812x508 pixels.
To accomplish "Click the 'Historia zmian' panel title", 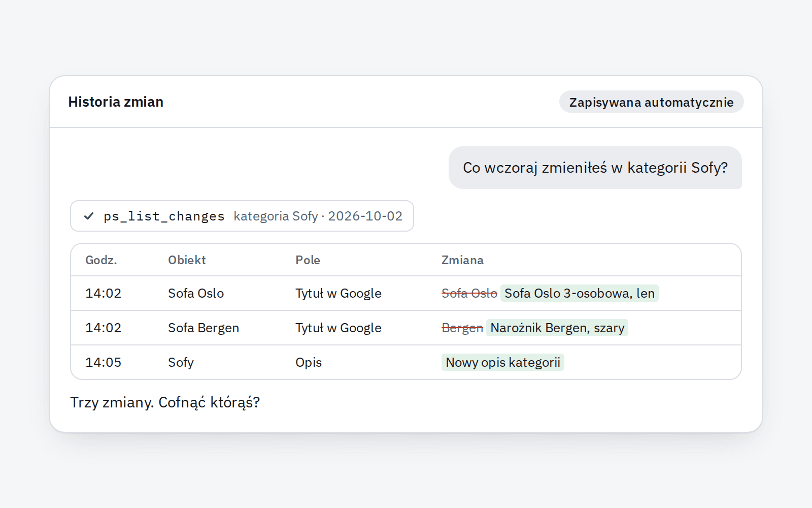I will [x=116, y=102].
